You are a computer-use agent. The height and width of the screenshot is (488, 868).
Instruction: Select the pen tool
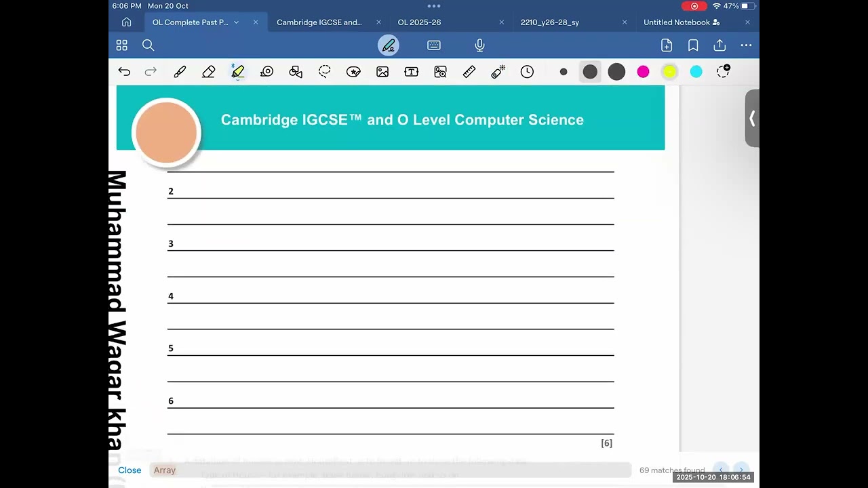[x=180, y=72]
